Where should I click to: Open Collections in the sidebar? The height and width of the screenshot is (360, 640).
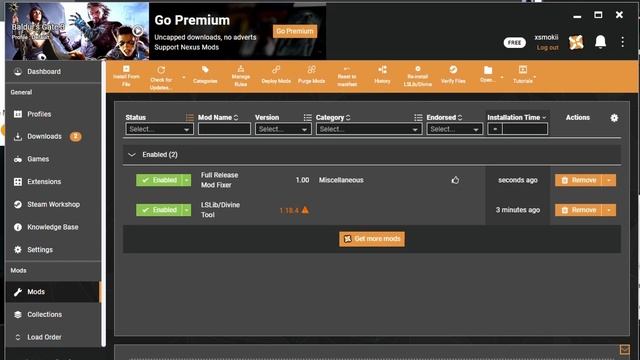tap(53, 314)
